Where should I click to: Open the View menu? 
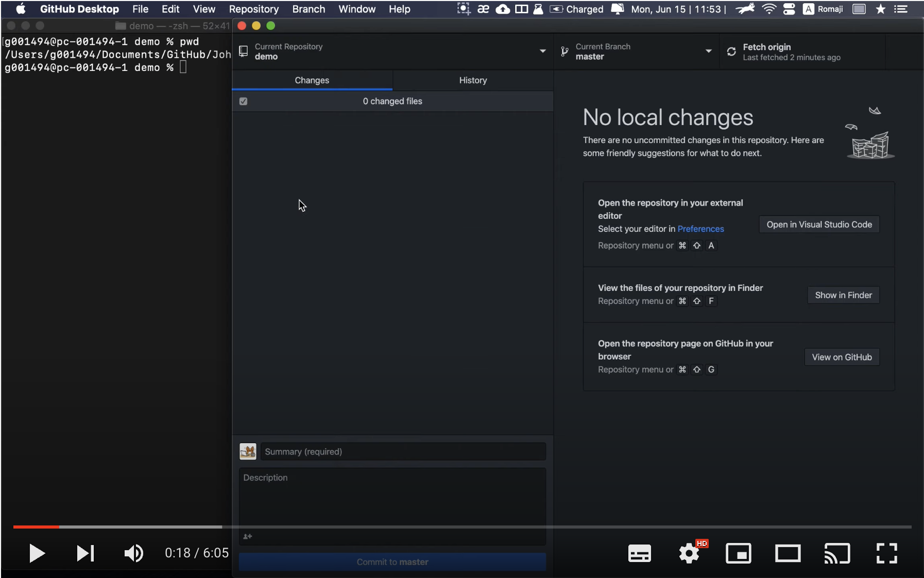[204, 9]
